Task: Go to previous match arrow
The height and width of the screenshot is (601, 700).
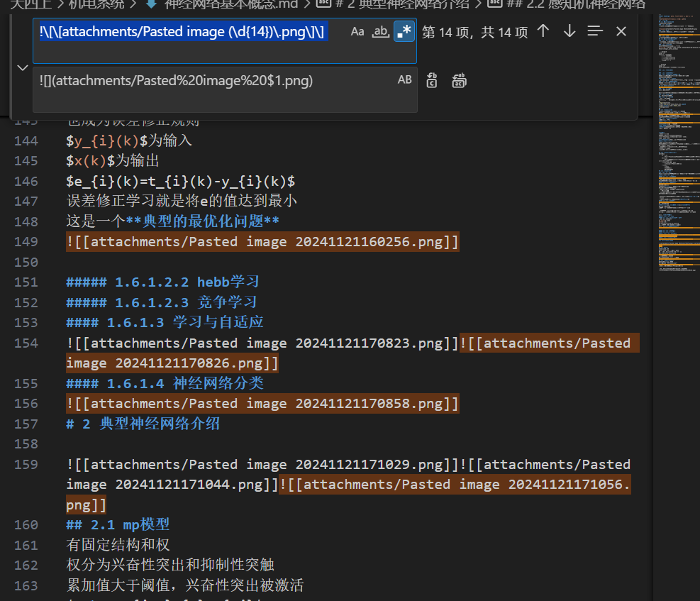Action: (543, 31)
